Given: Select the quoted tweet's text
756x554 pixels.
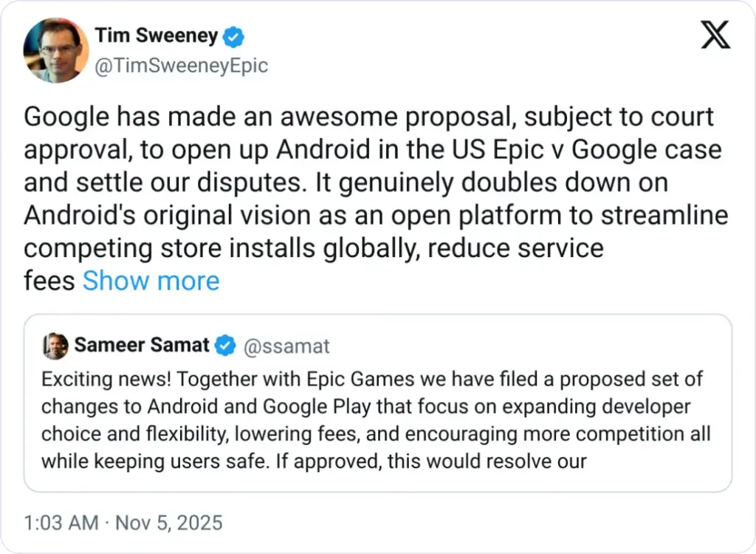Looking at the screenshot, I should [369, 420].
